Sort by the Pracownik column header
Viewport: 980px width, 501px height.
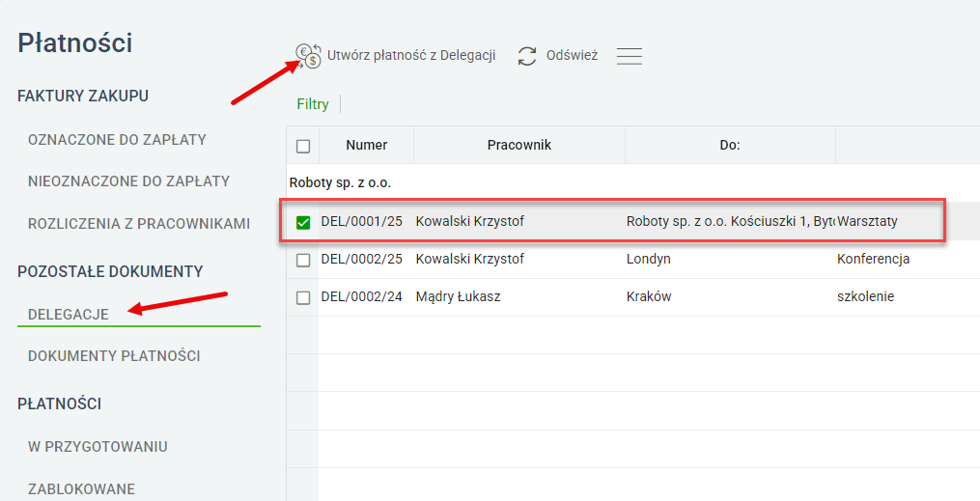tap(518, 145)
